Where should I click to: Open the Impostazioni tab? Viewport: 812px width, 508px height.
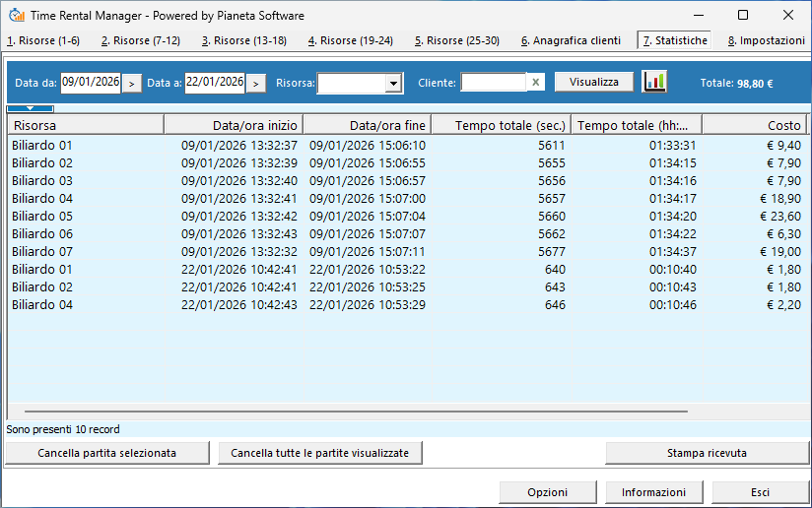[768, 40]
